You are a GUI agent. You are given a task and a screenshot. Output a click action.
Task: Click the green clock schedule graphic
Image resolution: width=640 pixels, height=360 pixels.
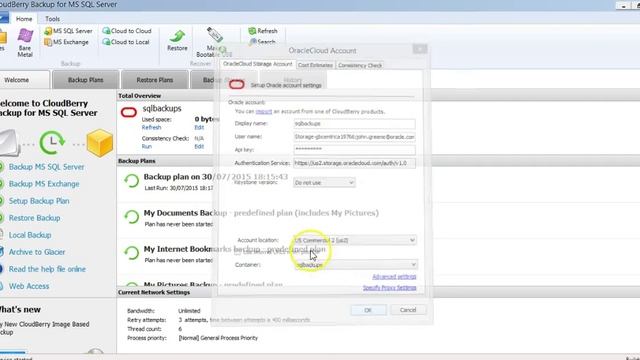coord(52,143)
